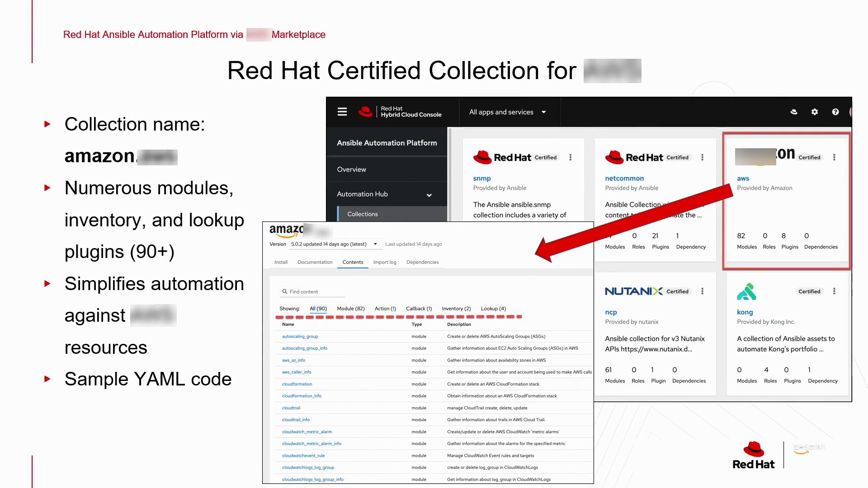
Task: Filter contents by Module (82)
Action: click(x=350, y=309)
